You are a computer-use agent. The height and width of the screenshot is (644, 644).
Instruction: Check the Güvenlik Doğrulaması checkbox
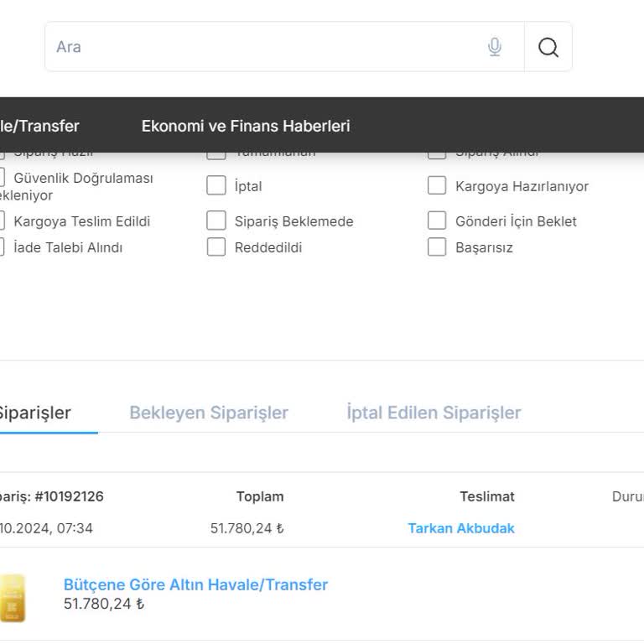tap(3, 178)
